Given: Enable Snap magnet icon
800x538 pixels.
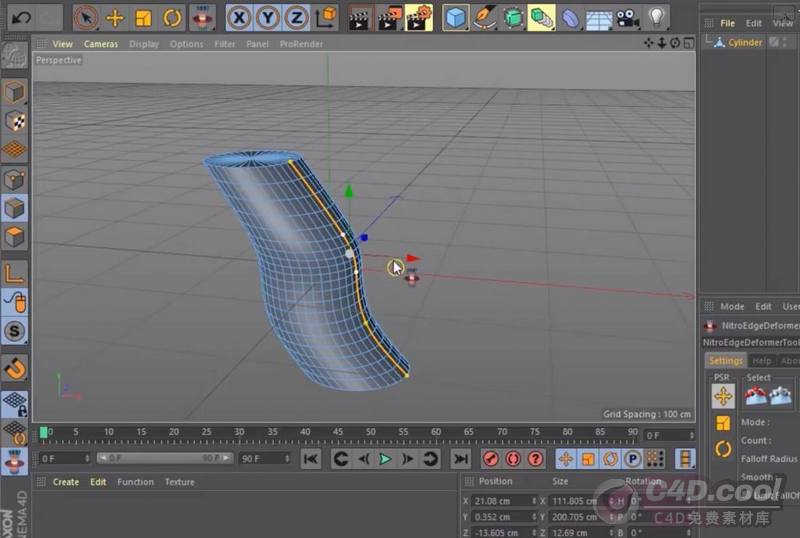Looking at the screenshot, I should pyautogui.click(x=14, y=368).
